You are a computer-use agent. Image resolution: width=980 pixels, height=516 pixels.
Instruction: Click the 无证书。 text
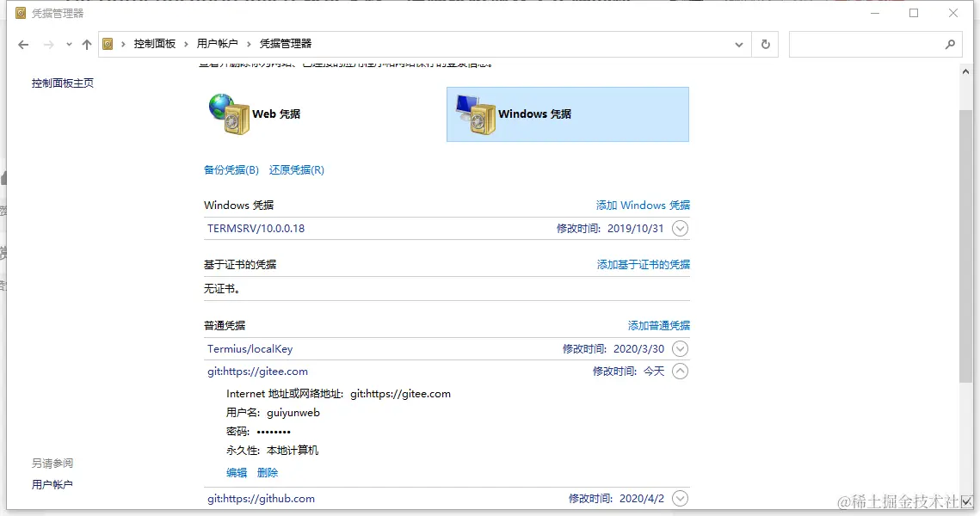pyautogui.click(x=222, y=289)
